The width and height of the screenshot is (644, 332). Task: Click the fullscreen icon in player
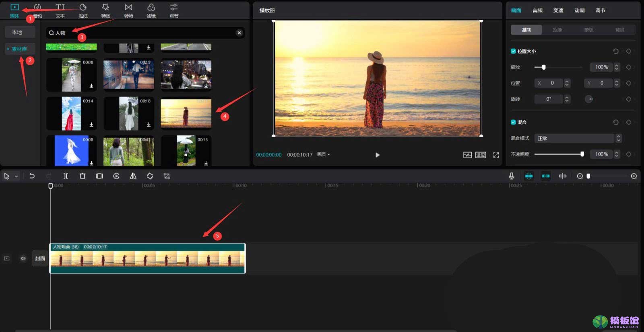(x=496, y=155)
